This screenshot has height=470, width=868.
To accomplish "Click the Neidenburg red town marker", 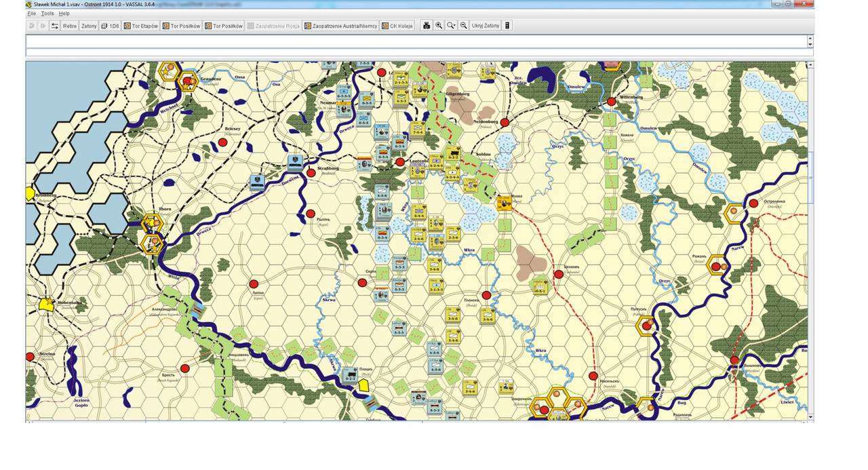I will (x=505, y=123).
